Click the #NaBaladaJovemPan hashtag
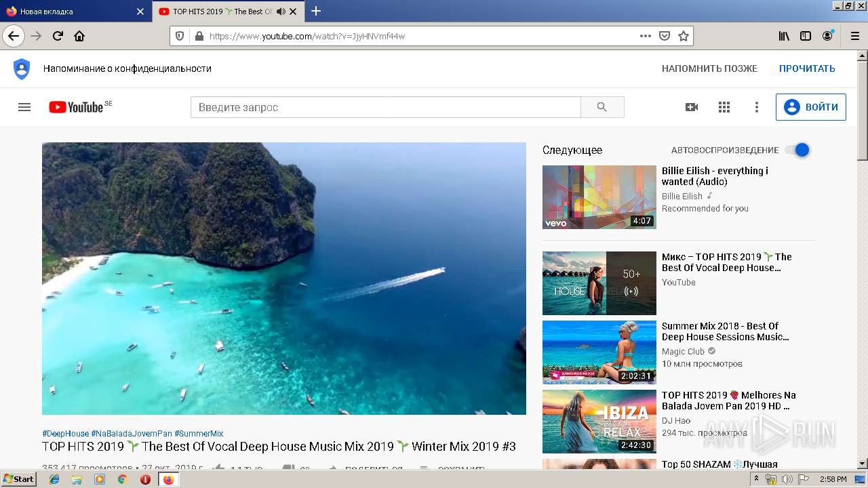Screen dimensions: 868x488 pos(132,434)
